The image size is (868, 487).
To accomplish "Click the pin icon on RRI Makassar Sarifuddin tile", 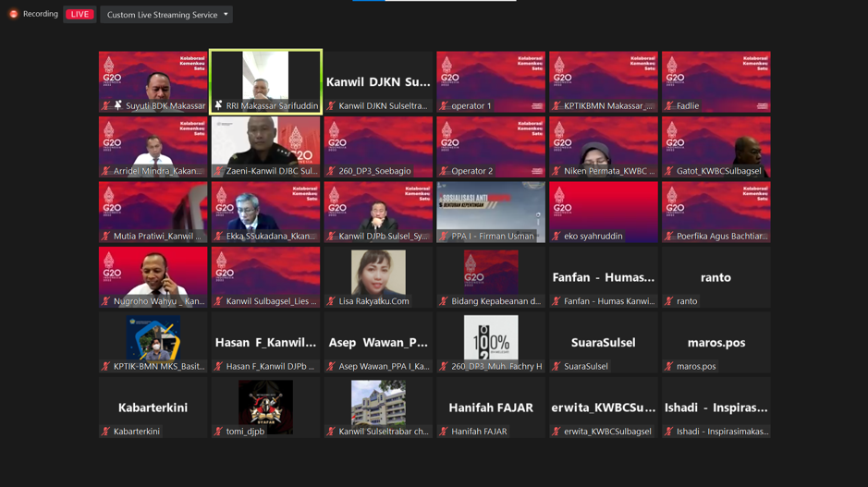I will coord(218,106).
